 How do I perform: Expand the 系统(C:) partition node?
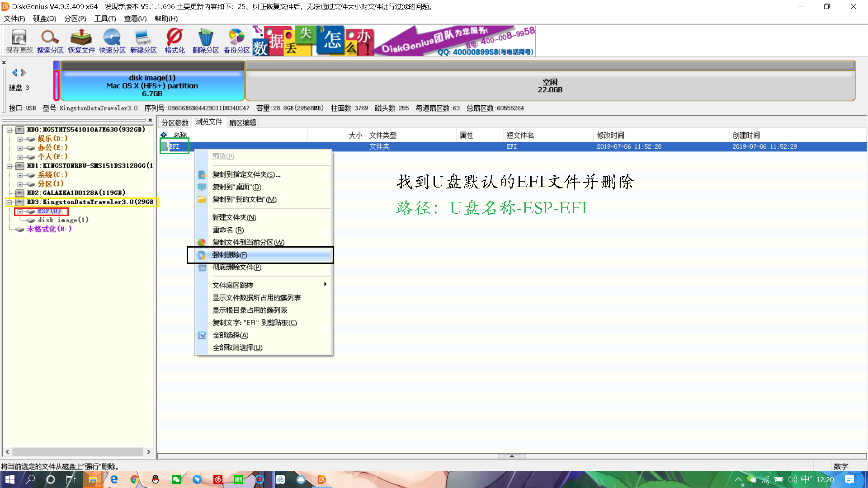pos(20,175)
